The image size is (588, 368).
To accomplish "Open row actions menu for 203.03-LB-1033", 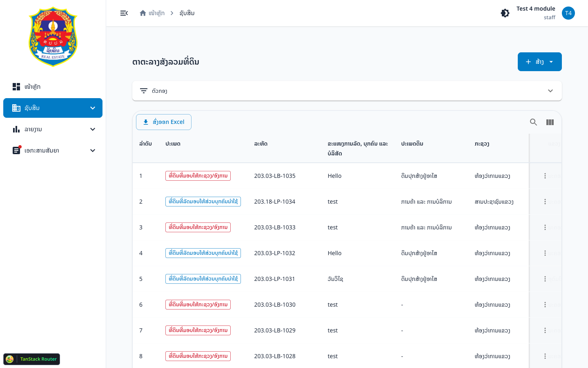I will (x=545, y=227).
